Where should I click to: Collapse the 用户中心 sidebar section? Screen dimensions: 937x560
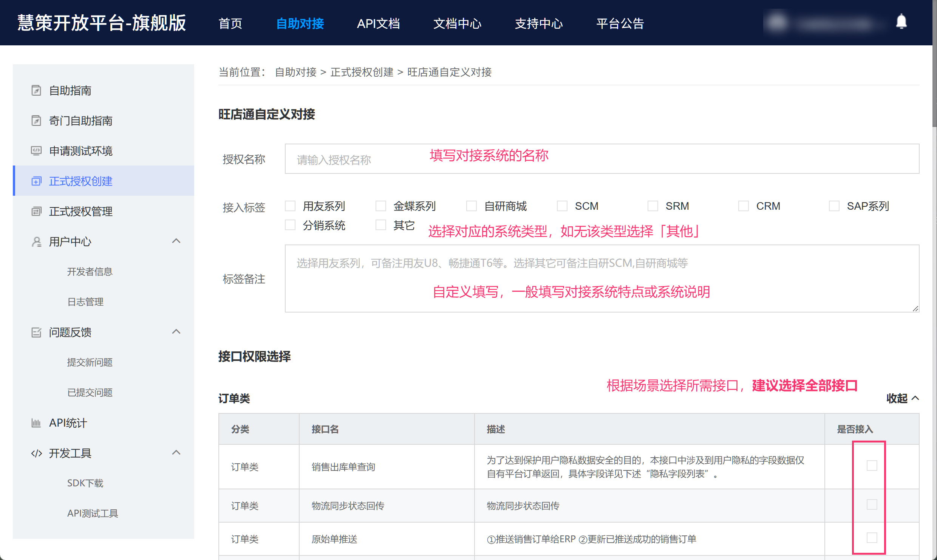tap(176, 241)
